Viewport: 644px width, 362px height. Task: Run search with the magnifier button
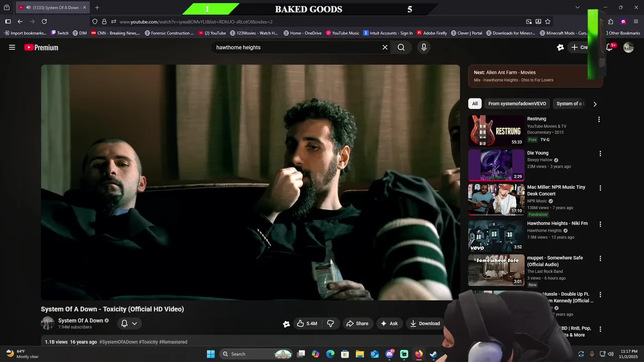point(401,47)
